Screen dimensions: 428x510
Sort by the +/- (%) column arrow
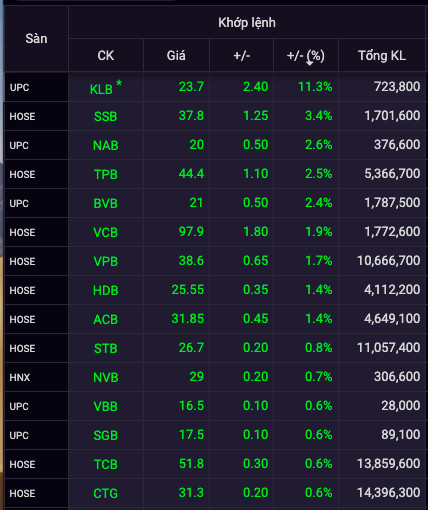coord(309,62)
